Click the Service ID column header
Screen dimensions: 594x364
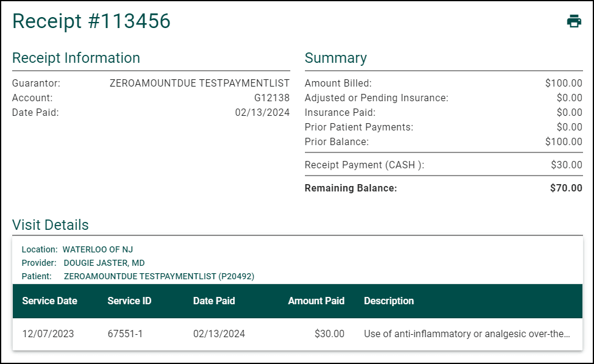tap(129, 301)
